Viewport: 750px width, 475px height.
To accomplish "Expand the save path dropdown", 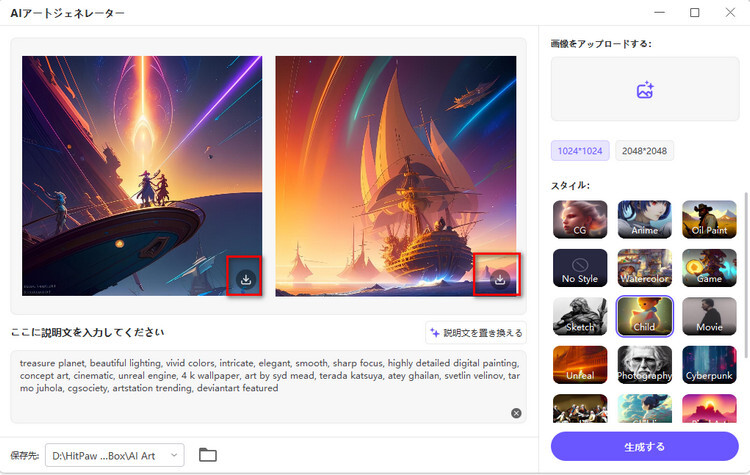I will 174,455.
